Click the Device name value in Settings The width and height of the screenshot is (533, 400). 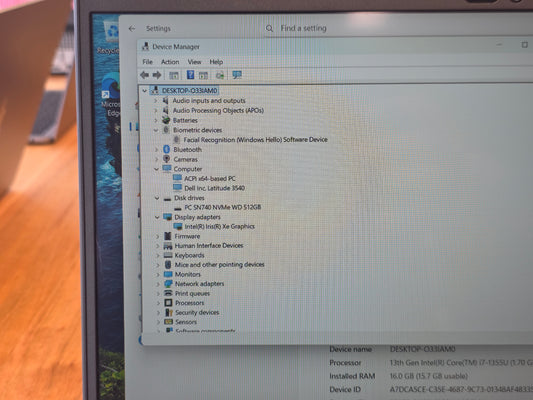423,349
